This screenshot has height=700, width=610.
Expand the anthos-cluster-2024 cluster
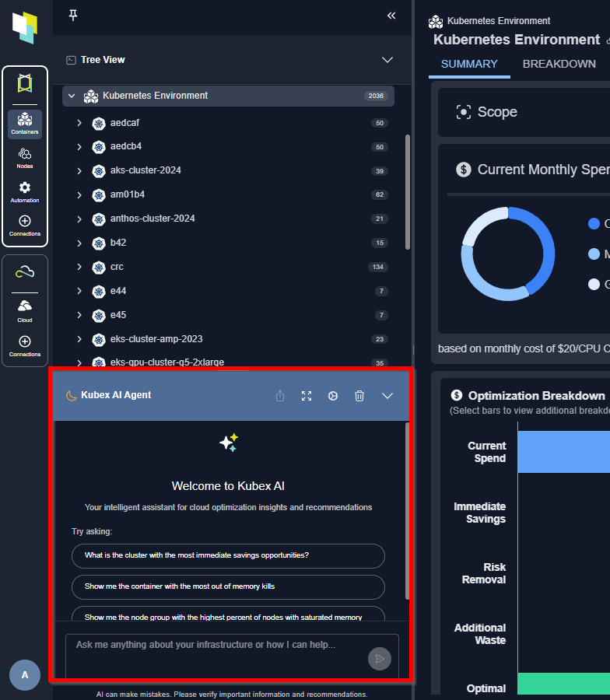pos(79,219)
